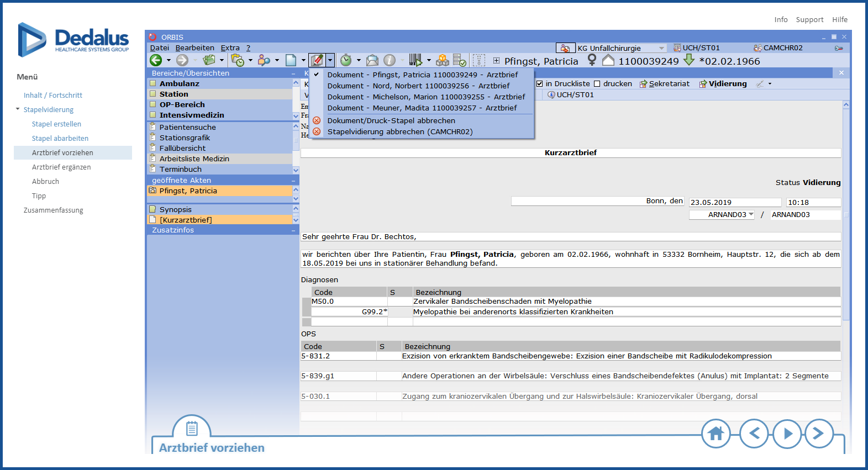Click the Vidierung button
Screen dimensions: 868x470
pyautogui.click(x=723, y=84)
